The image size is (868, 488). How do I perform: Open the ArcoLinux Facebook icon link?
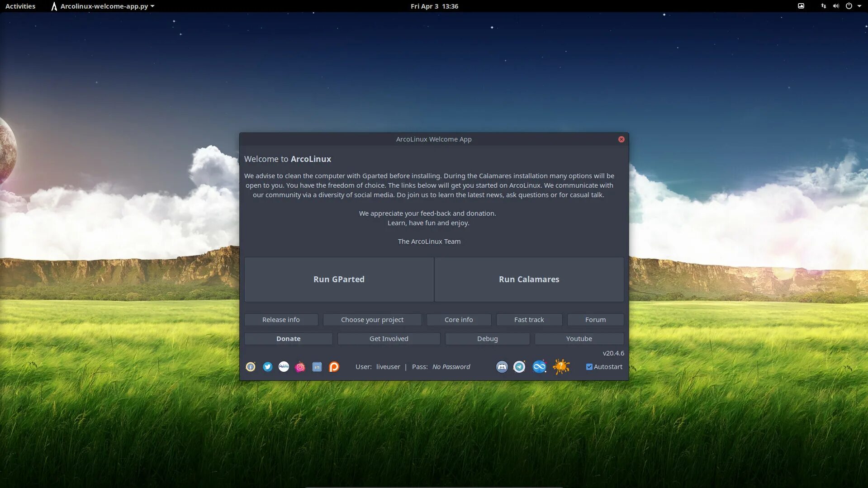point(251,367)
